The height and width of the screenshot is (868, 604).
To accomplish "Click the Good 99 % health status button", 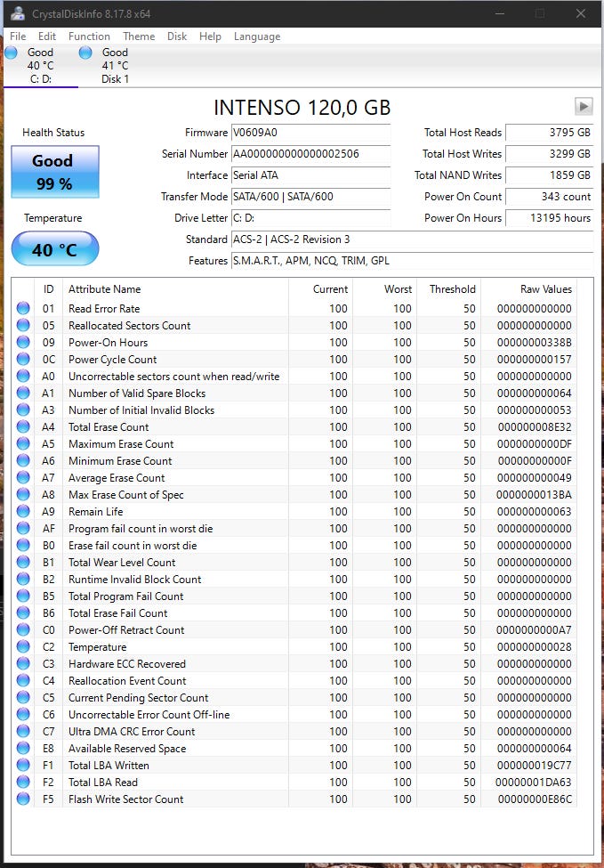I will click(x=55, y=172).
